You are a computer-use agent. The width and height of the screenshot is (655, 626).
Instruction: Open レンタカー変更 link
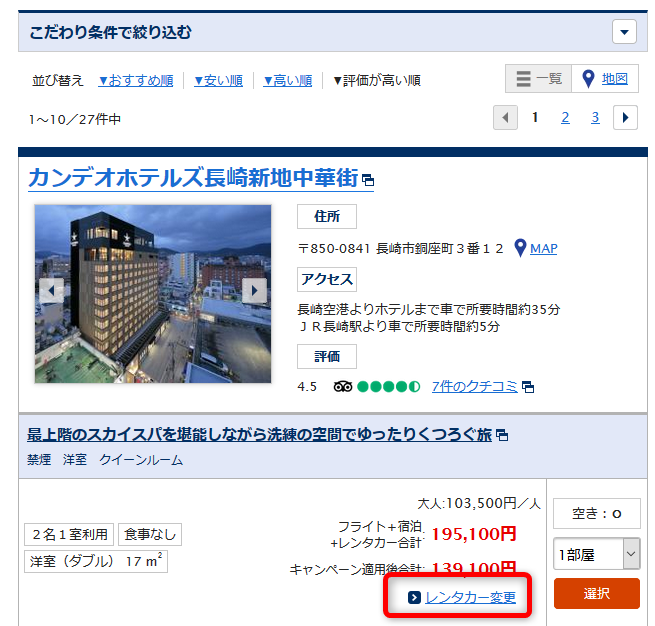470,598
